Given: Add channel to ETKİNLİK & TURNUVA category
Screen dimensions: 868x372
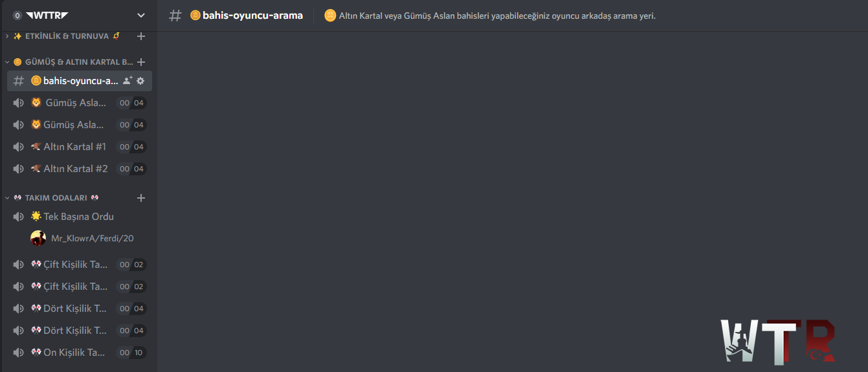Looking at the screenshot, I should point(141,36).
